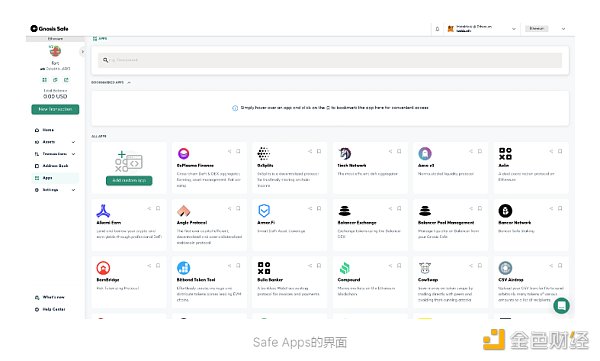Image resolution: width=600 pixels, height=361 pixels.
Task: Select the Apps sidebar item
Action: pyautogui.click(x=55, y=178)
